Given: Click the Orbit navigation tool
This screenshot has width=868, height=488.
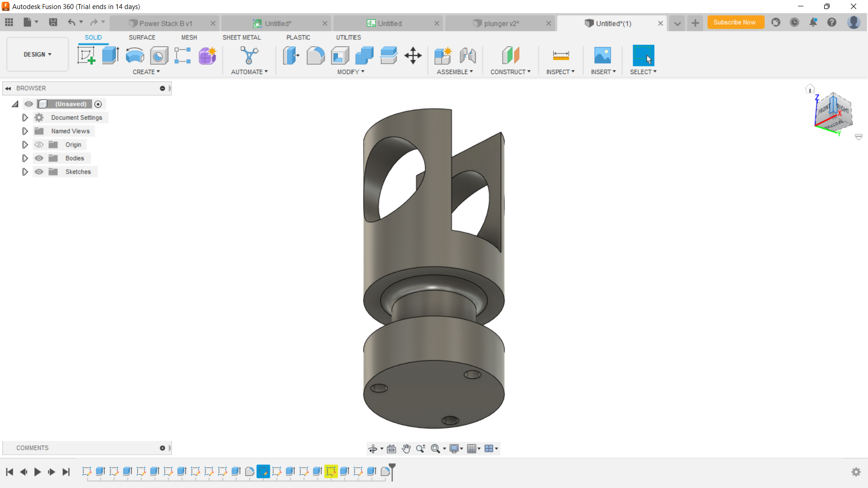Looking at the screenshot, I should [x=373, y=449].
